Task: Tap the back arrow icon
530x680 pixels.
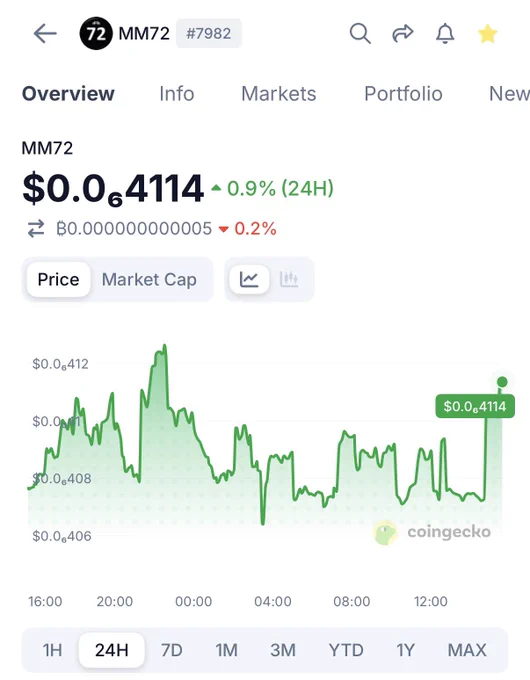Action: 45,33
